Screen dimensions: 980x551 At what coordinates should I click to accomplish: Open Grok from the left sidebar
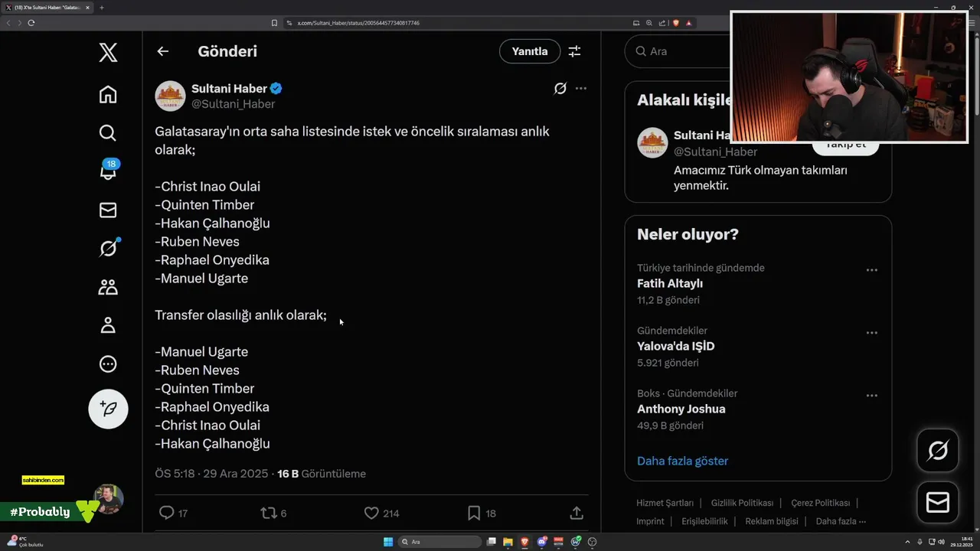108,248
